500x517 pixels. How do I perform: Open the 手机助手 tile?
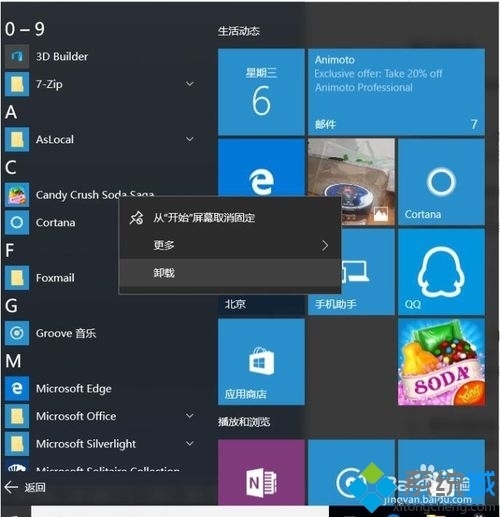368,272
